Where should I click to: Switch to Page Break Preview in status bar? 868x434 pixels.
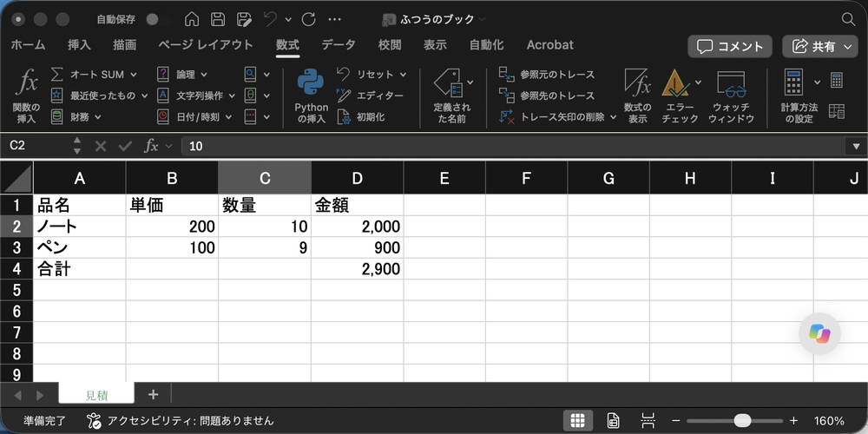pos(648,421)
